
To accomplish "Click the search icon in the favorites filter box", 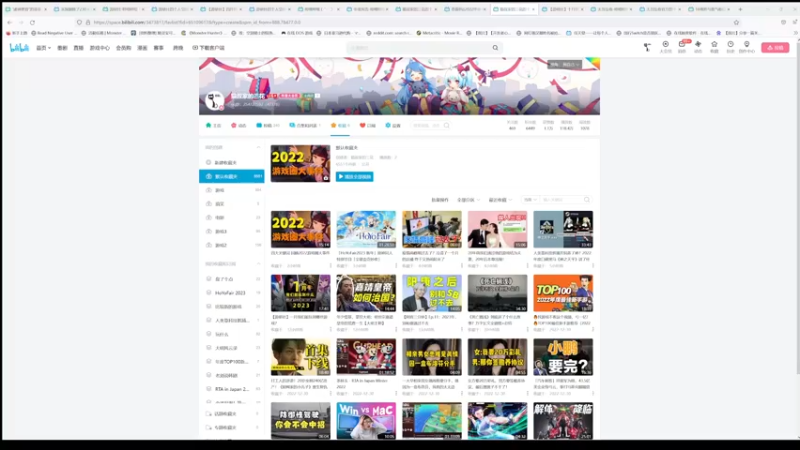I will (x=587, y=200).
